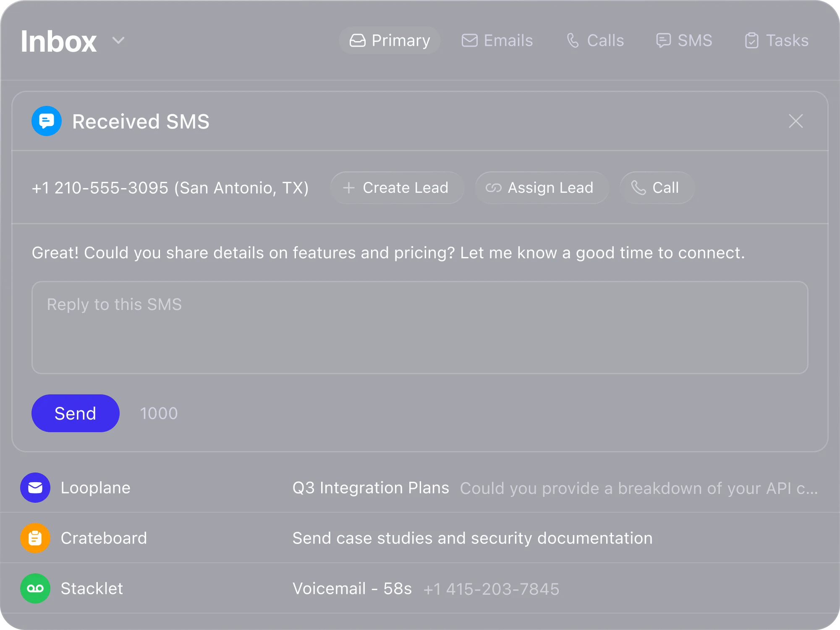840x630 pixels.
Task: Open the Voicemail - 58s entry
Action: click(352, 589)
